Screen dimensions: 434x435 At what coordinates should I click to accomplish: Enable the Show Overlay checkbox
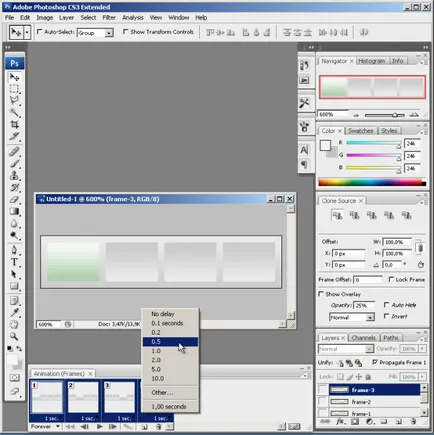(321, 294)
